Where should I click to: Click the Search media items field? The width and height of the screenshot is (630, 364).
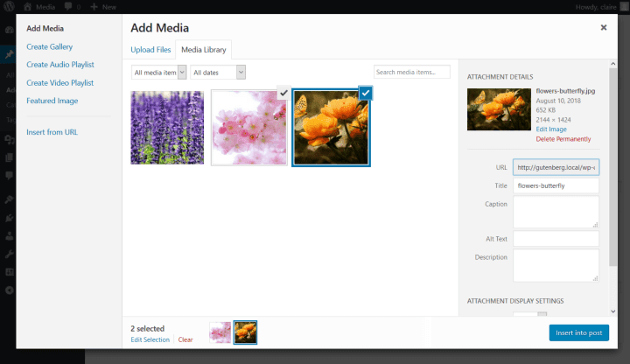pos(411,72)
